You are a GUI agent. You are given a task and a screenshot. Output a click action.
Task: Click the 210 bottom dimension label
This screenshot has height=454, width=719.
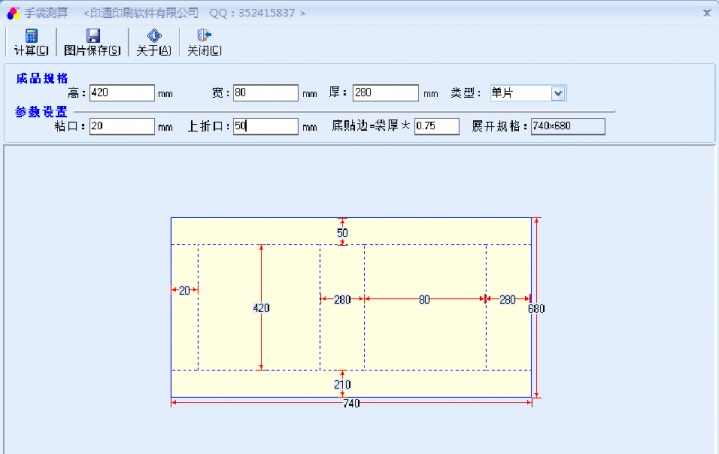click(342, 384)
